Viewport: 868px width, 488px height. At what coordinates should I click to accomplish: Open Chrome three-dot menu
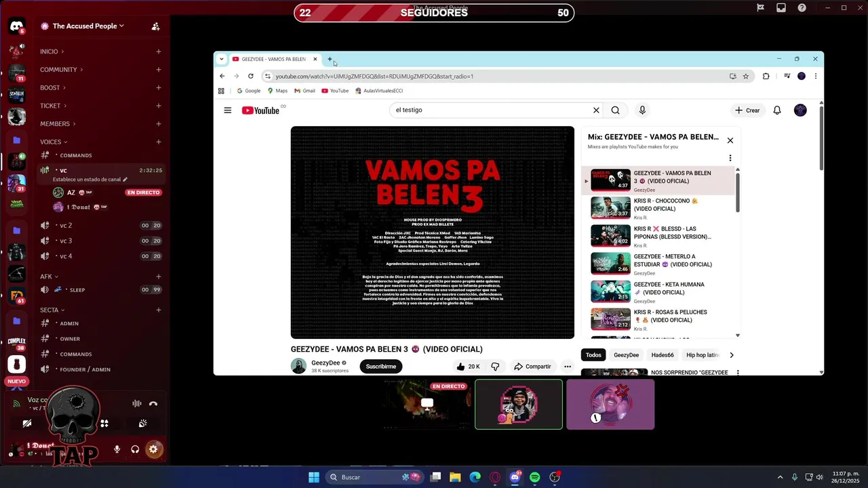815,76
